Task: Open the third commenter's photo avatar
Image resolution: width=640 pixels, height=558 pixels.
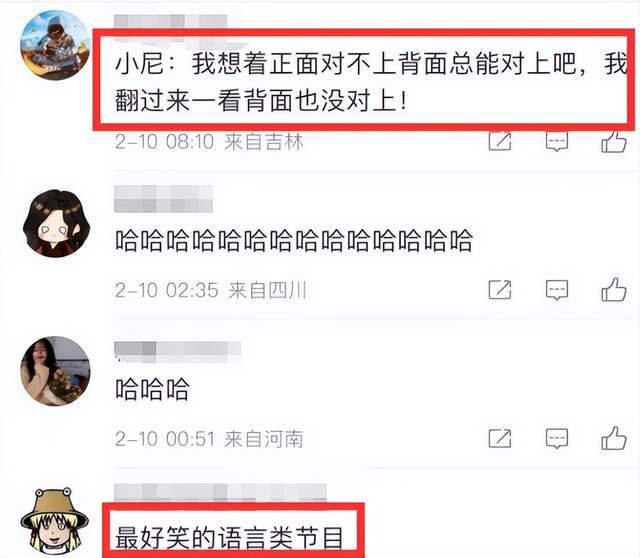Action: pos(56,371)
